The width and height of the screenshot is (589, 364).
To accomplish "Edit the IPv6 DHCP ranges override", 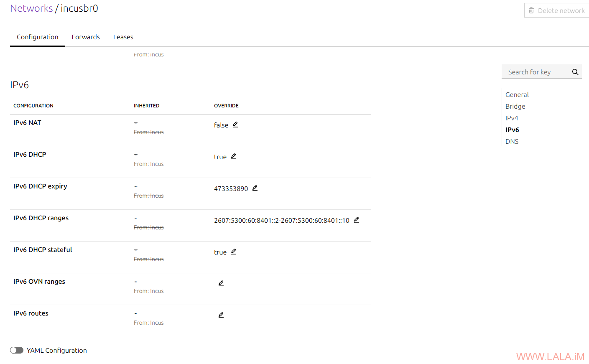I will pyautogui.click(x=357, y=220).
